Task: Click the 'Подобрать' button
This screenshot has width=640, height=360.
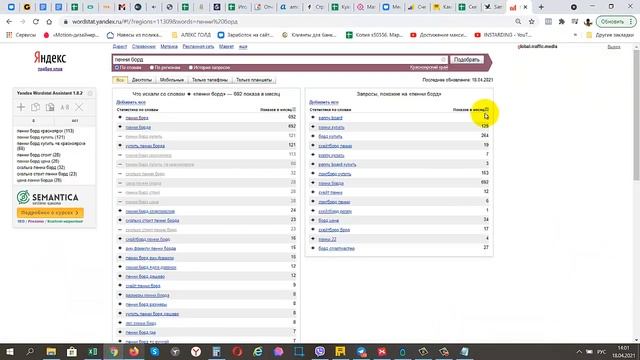Action: pyautogui.click(x=467, y=60)
